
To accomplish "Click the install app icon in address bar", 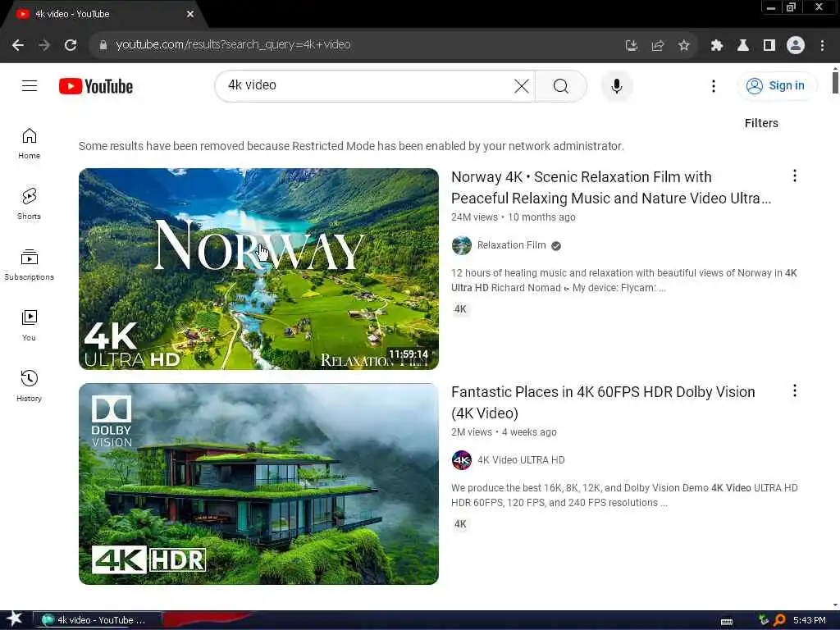I will 632,46.
